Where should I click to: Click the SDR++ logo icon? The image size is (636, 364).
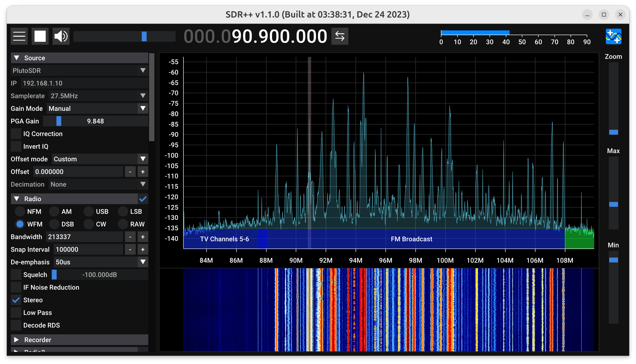click(613, 36)
